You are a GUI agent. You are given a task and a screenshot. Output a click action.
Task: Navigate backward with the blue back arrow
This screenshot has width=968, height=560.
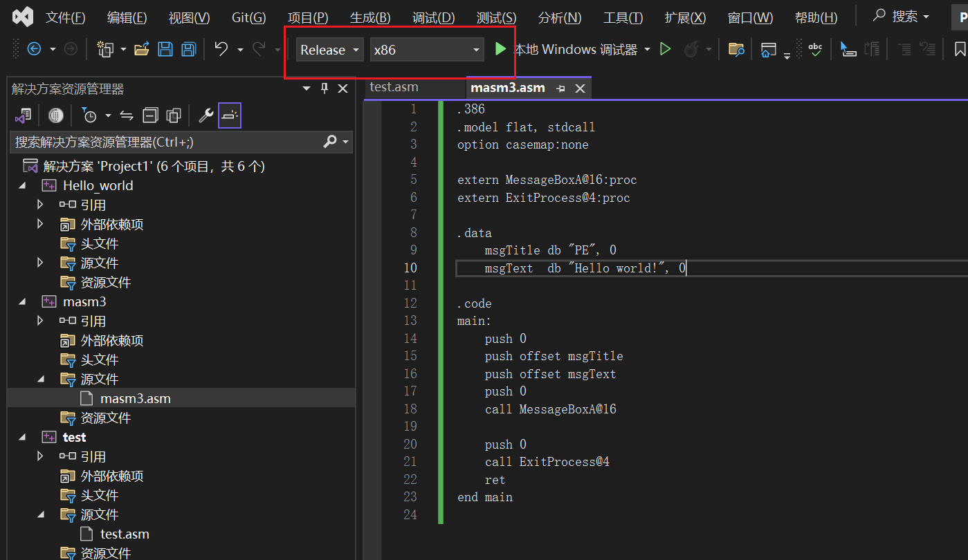point(34,49)
